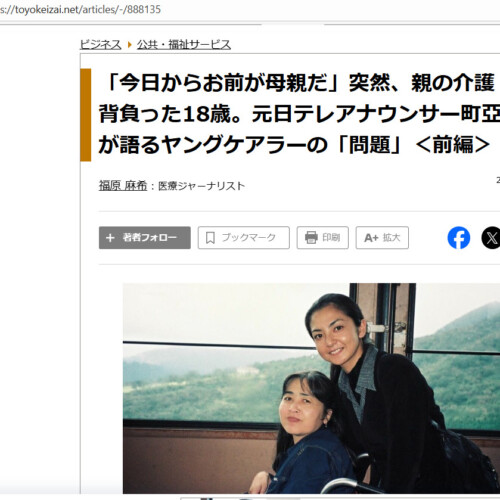Click the bookmark ribbon icon
500x500 pixels.
[210, 238]
